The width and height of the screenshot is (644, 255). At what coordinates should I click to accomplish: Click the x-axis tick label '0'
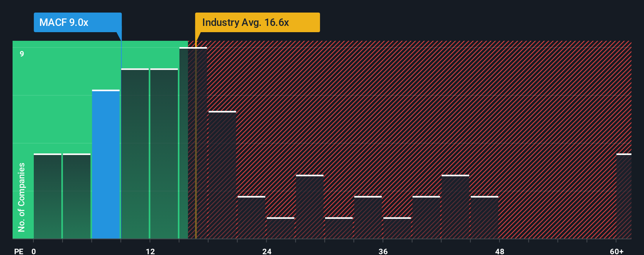click(34, 251)
